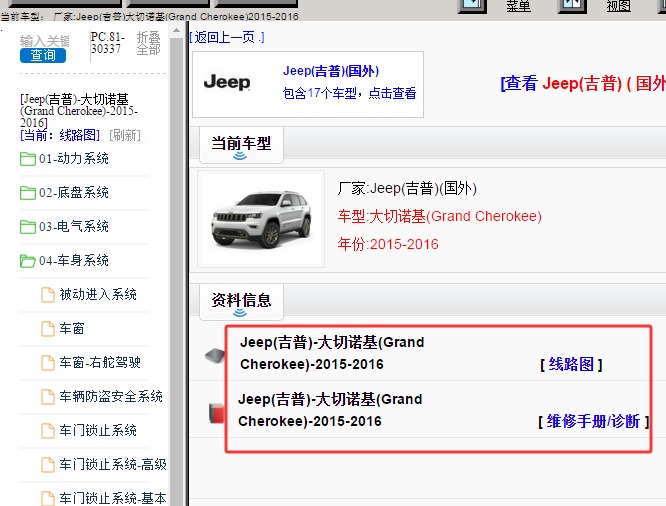Expand the 02-底盘系统 folder
Screen dimensions: 666x506
click(x=74, y=192)
